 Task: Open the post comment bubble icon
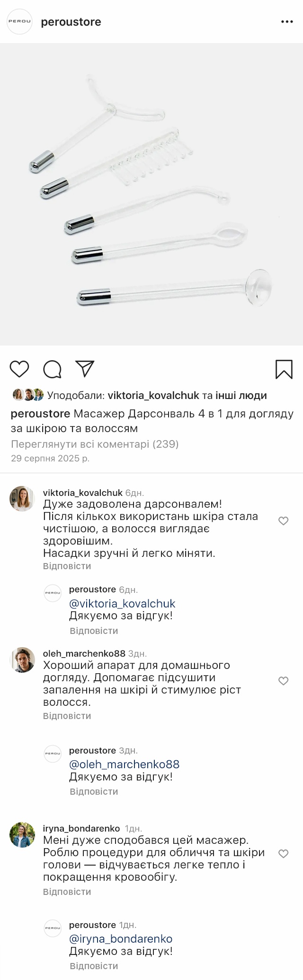pos(52,369)
